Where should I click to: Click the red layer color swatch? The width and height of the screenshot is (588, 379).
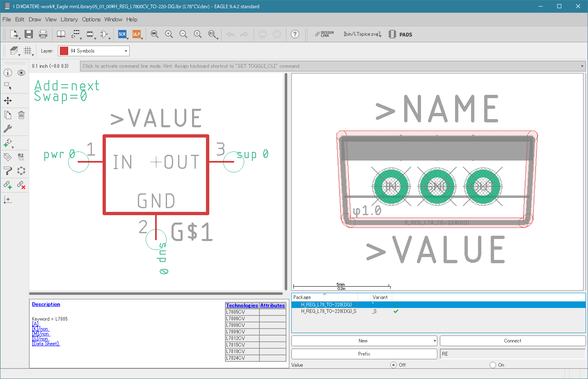click(64, 51)
